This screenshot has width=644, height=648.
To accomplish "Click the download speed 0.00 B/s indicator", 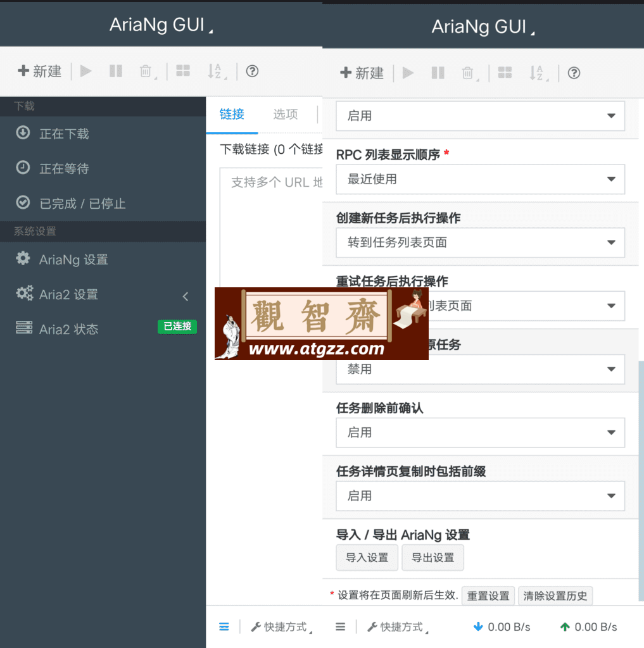I will coord(502,627).
